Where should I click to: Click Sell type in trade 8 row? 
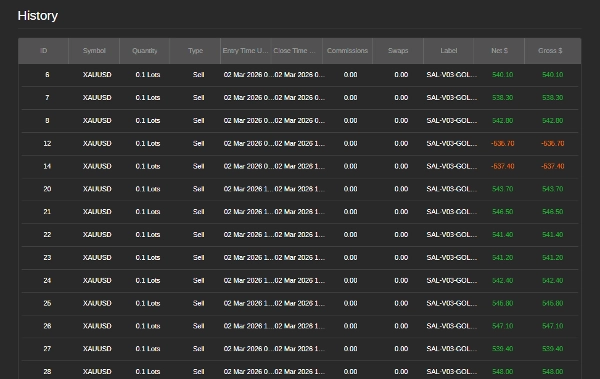click(198, 121)
